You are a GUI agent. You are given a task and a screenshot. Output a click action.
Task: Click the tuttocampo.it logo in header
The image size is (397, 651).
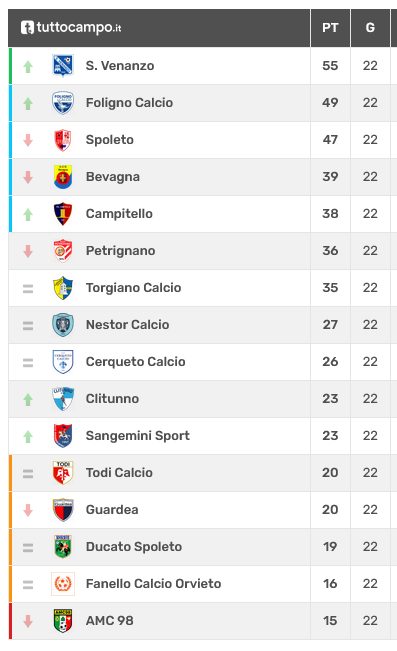pos(71,27)
